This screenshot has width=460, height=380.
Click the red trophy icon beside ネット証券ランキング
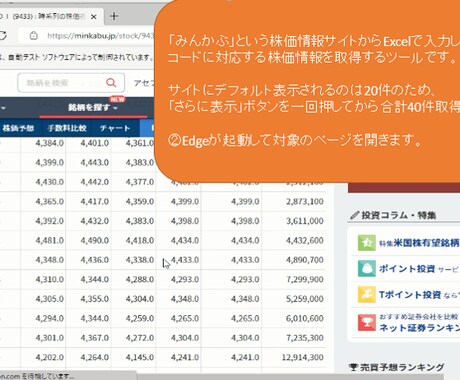367,323
